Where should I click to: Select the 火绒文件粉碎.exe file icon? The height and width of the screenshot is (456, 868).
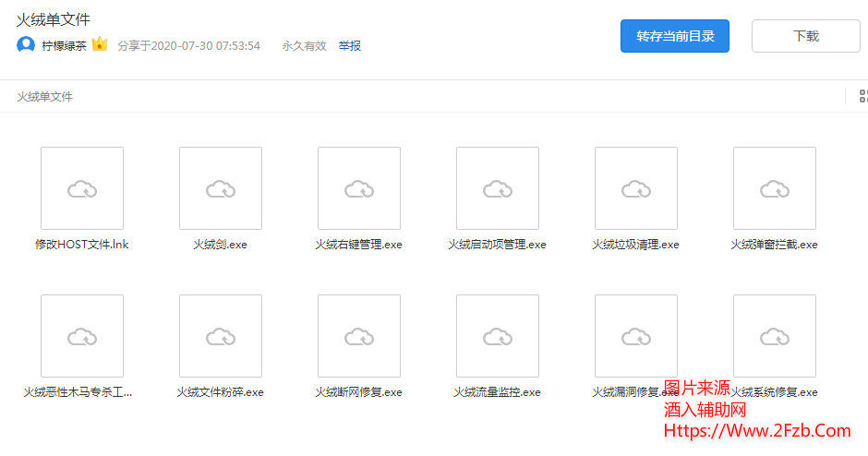[221, 336]
